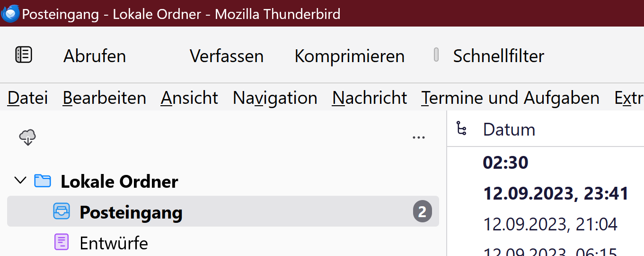Open the Ansicht menu
The image size is (644, 256).
189,98
